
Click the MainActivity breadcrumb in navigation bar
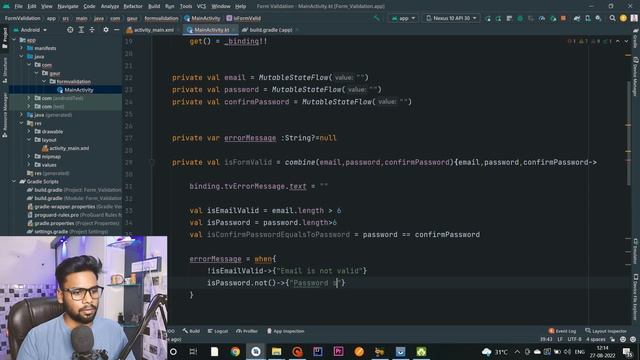click(x=202, y=18)
